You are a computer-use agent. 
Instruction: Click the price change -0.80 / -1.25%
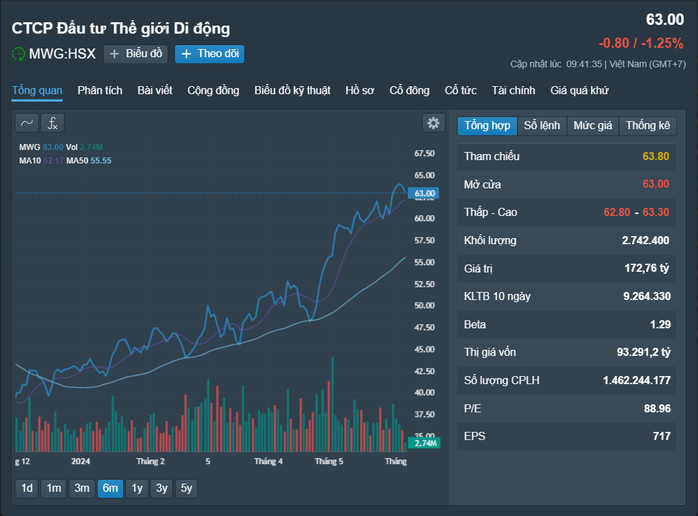[x=641, y=43]
